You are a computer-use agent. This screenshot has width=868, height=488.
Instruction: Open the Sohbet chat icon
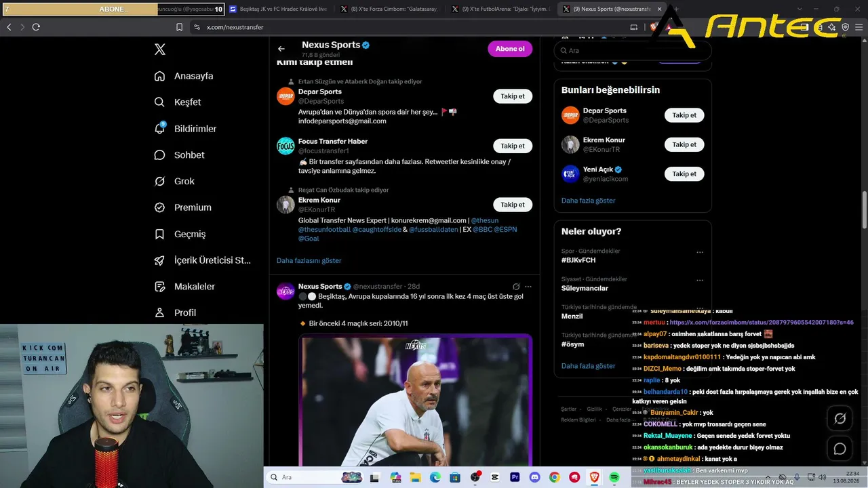pyautogui.click(x=159, y=155)
